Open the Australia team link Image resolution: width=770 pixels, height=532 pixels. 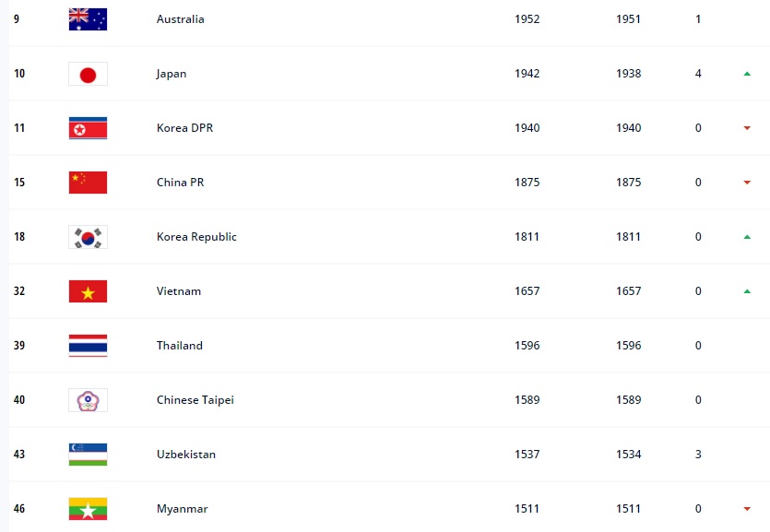click(x=180, y=19)
